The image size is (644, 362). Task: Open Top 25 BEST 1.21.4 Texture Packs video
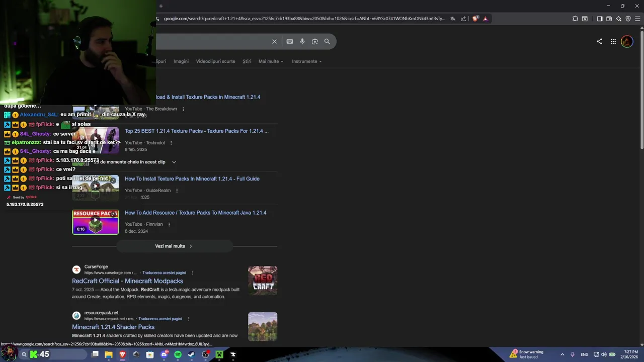(x=197, y=131)
